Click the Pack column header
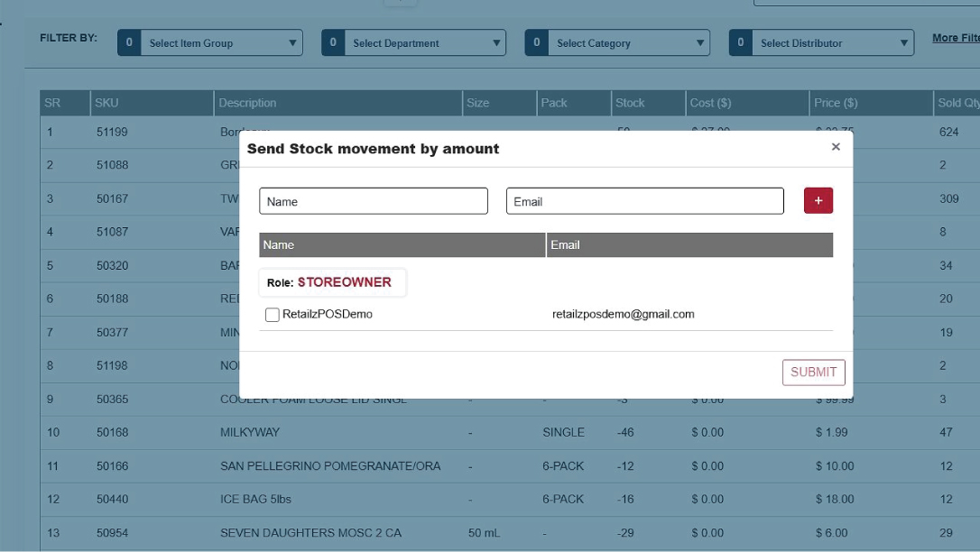The image size is (980, 552). click(x=554, y=103)
